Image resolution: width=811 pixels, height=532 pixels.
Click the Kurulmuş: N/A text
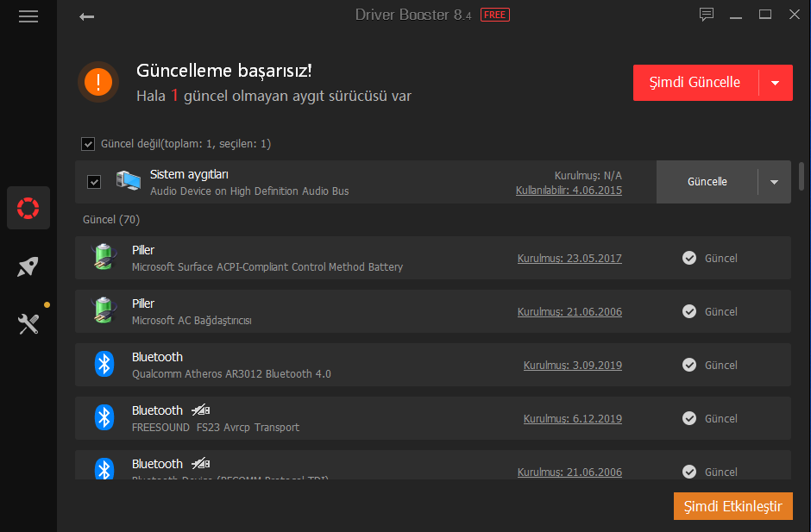[x=588, y=175]
